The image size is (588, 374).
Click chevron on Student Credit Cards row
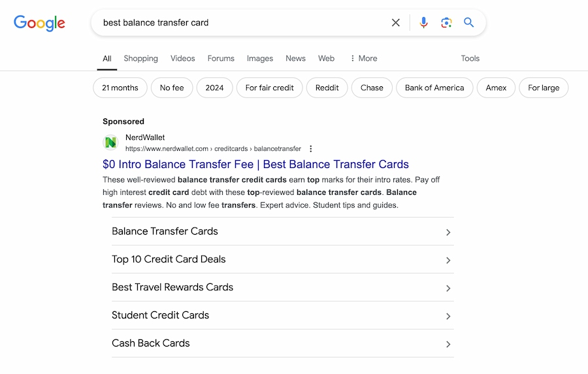(448, 316)
